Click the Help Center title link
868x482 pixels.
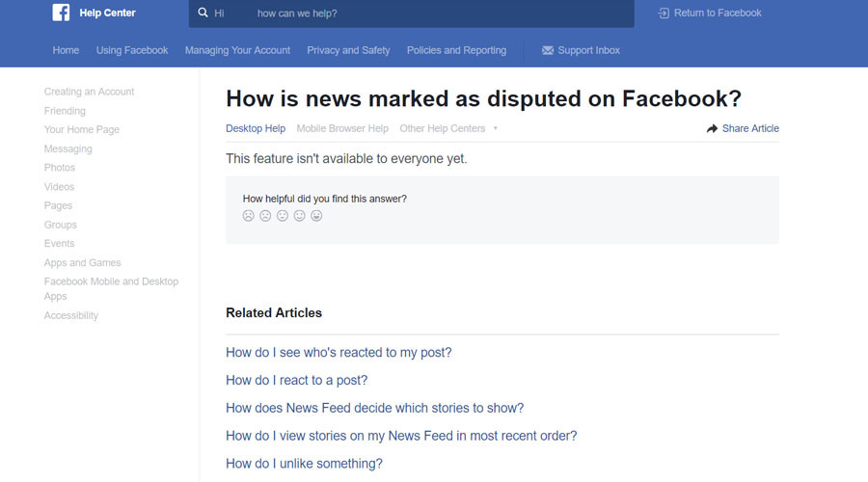(x=107, y=13)
